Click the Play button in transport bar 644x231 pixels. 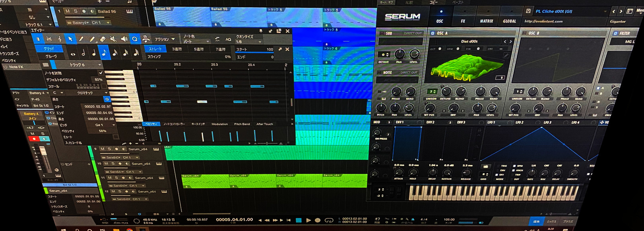tap(308, 220)
